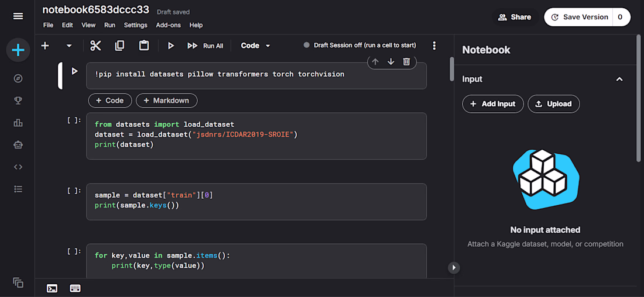This screenshot has height=297, width=644.
Task: Cut the selected cell with scissors
Action: [95, 46]
